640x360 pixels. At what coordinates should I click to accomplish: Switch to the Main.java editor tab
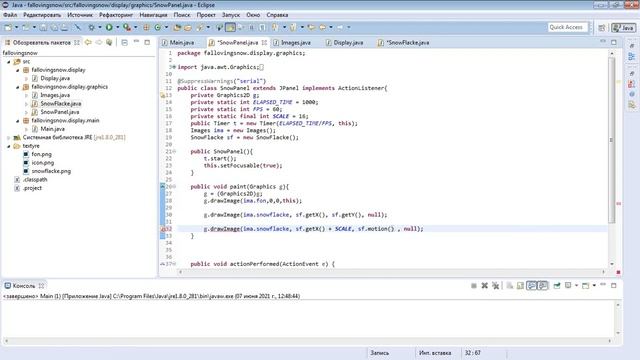pos(178,42)
